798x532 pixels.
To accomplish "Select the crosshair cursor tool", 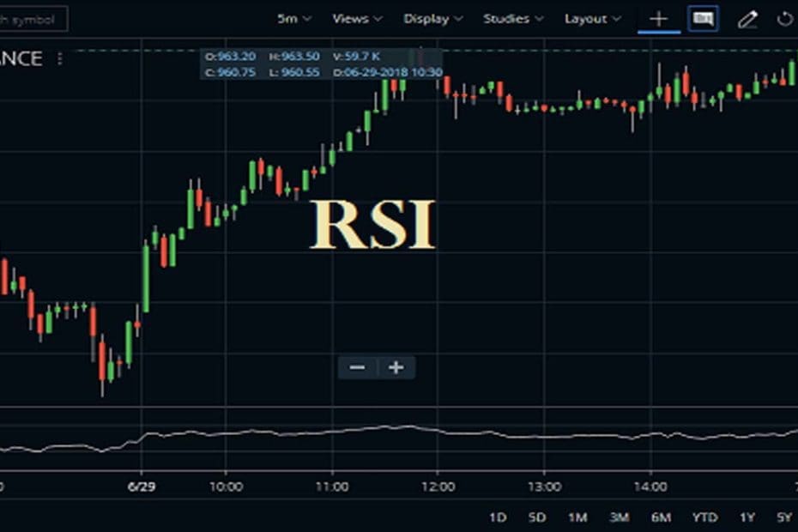I will (x=658, y=20).
